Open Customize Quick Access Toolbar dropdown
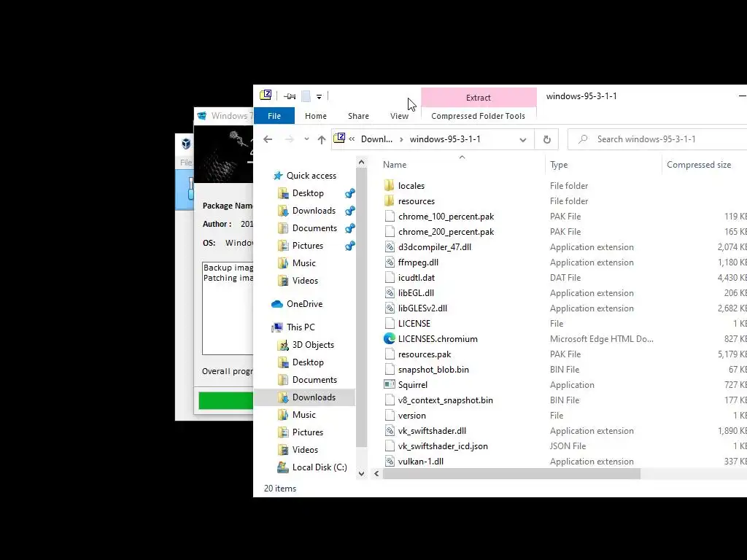The image size is (747, 560). (x=320, y=97)
